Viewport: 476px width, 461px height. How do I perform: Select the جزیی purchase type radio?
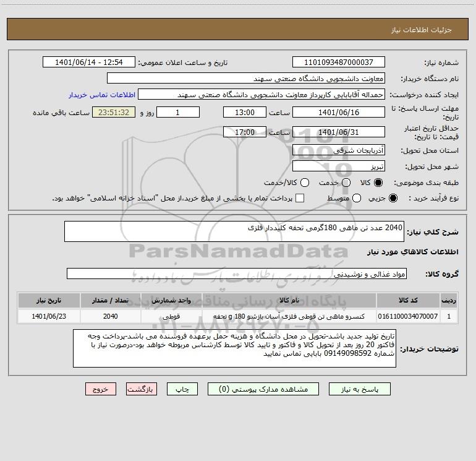click(x=393, y=198)
